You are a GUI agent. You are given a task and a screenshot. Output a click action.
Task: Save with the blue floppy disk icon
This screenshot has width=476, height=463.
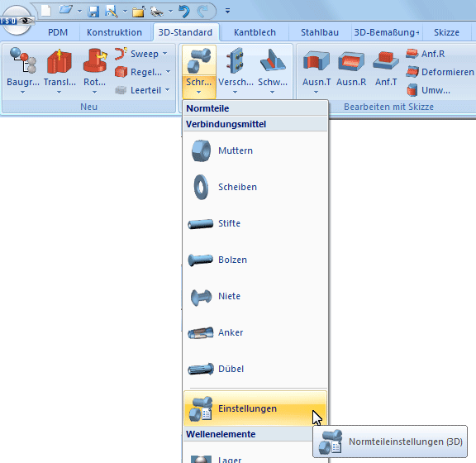[x=93, y=12]
